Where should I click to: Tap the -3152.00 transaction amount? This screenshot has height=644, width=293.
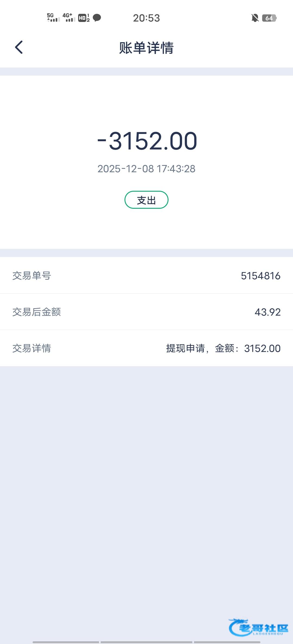tap(147, 141)
